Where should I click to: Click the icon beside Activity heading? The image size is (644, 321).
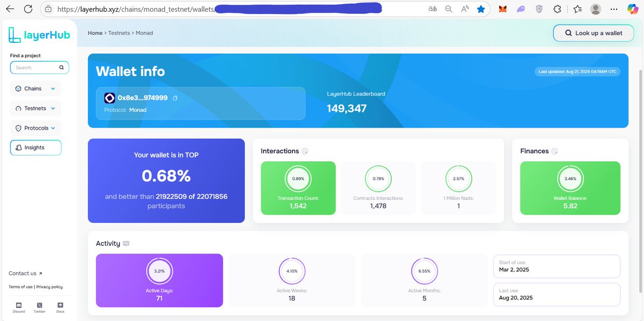click(x=126, y=243)
